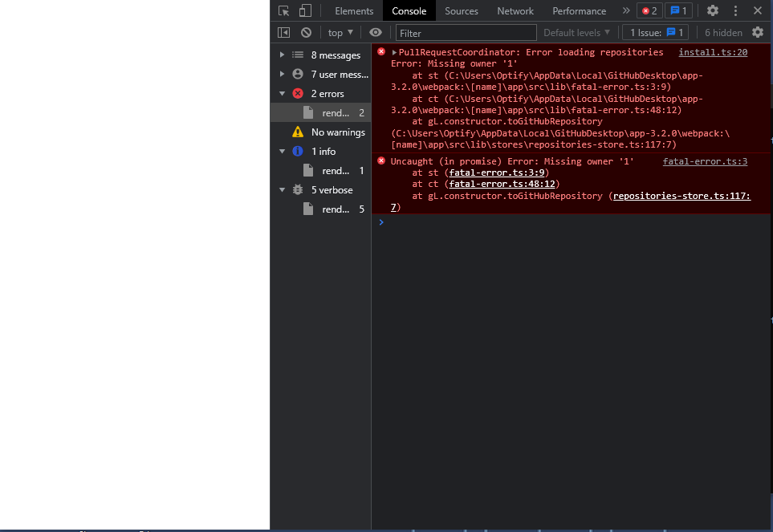Switch to the Sources tab

pos(461,10)
